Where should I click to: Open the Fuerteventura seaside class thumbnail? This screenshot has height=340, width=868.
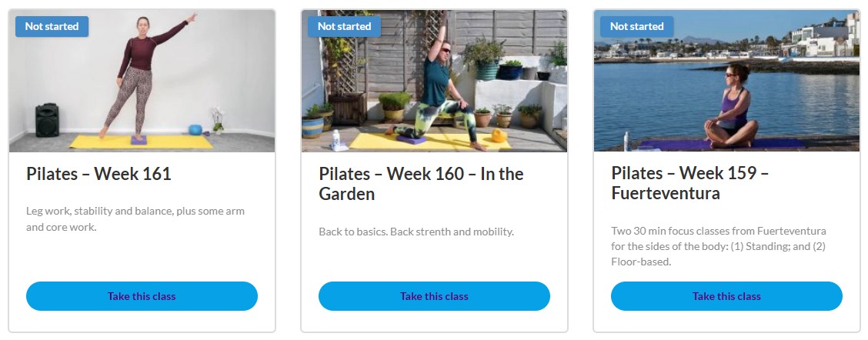(x=726, y=81)
